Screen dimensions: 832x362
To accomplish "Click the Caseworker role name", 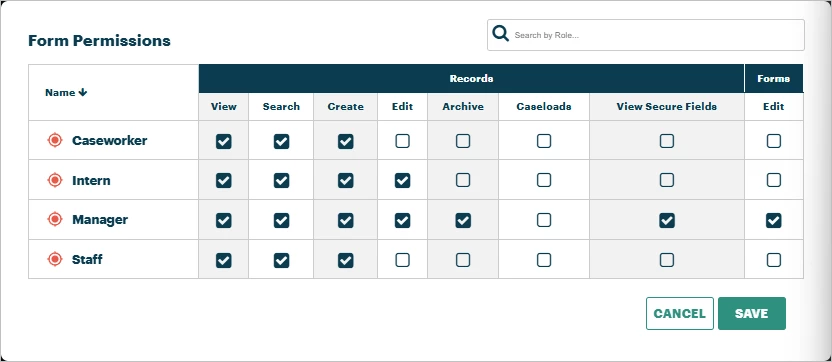I will click(x=110, y=141).
